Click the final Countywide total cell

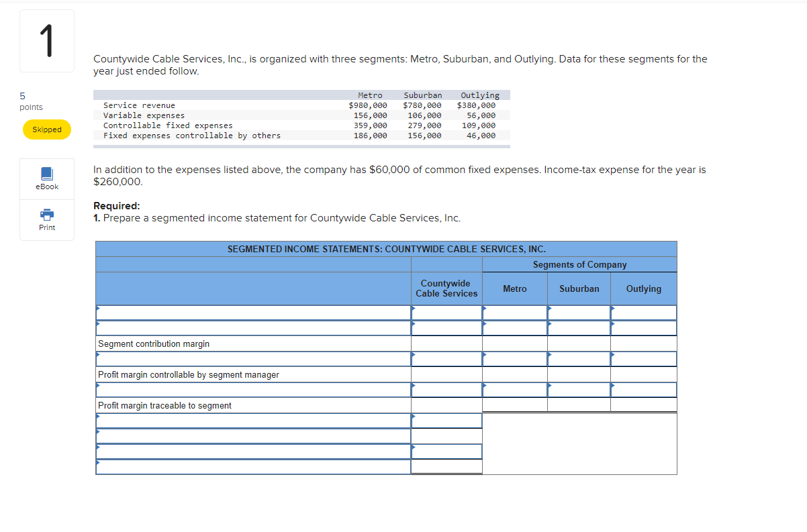[x=446, y=467]
